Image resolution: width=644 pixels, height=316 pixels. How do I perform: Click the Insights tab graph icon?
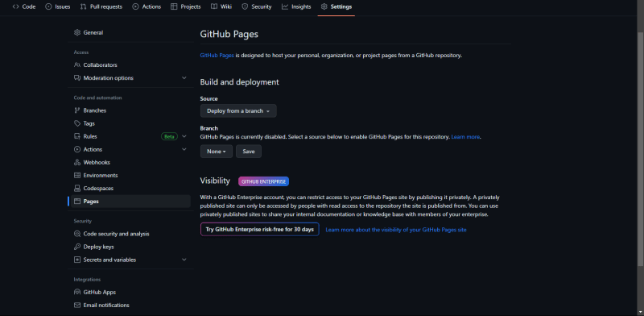click(285, 6)
